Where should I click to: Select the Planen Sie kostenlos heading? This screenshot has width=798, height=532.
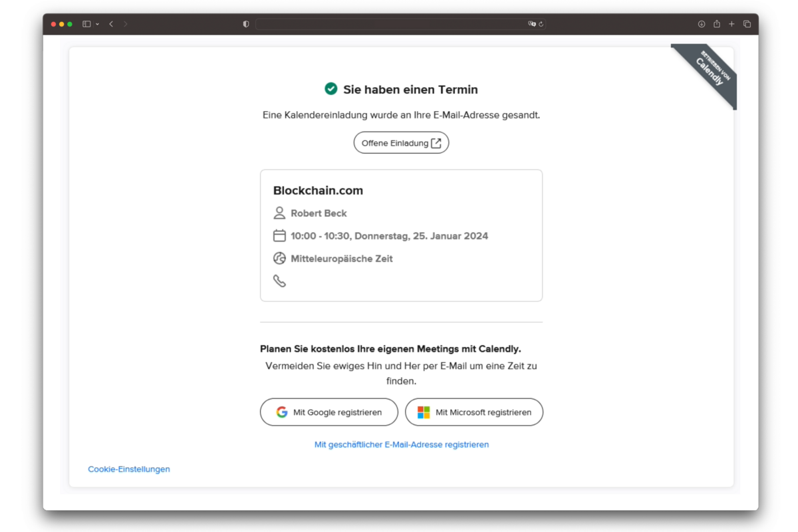point(390,348)
